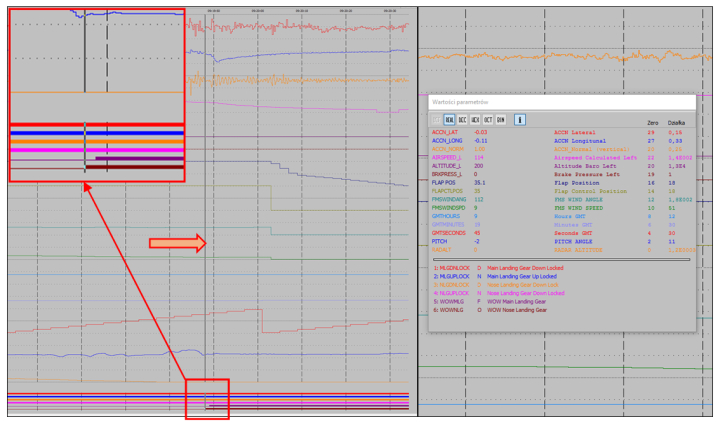The height and width of the screenshot is (422, 720).
Task: Click 'Airspeed Calculated Left' description
Action: click(595, 158)
